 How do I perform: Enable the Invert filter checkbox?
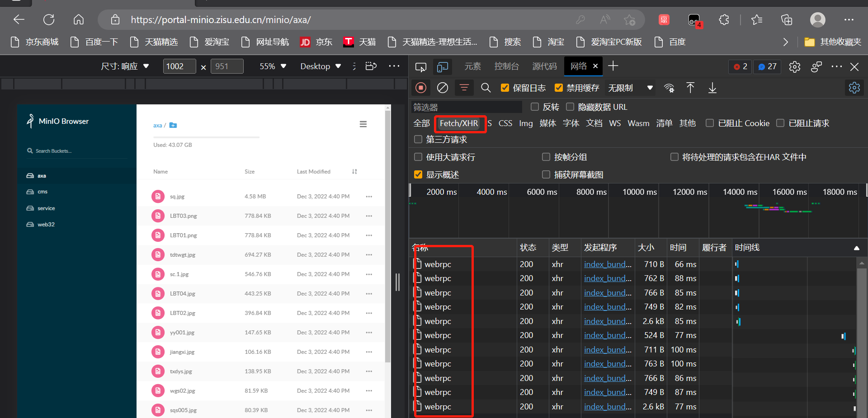click(535, 107)
